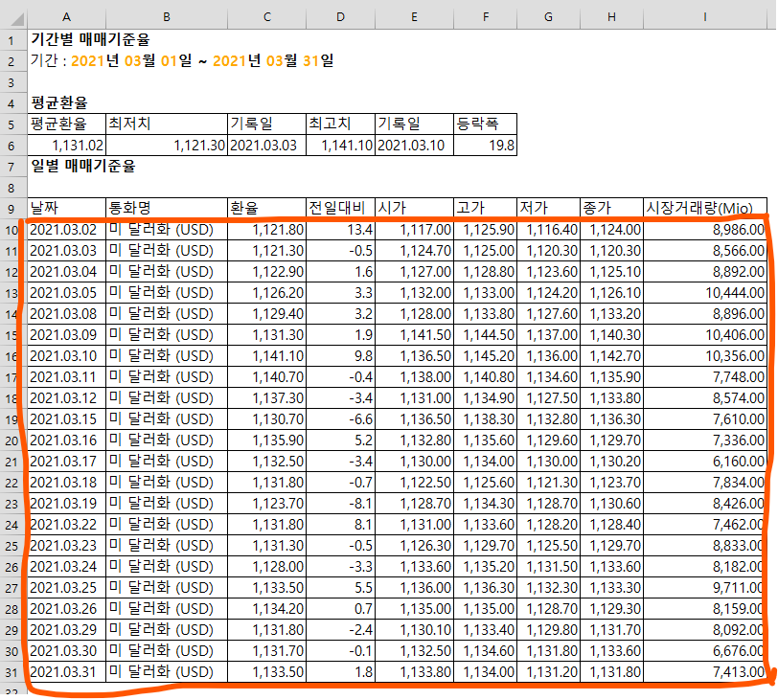Click the period cell starting with '기간 :'
778x700 pixels.
coord(182,60)
